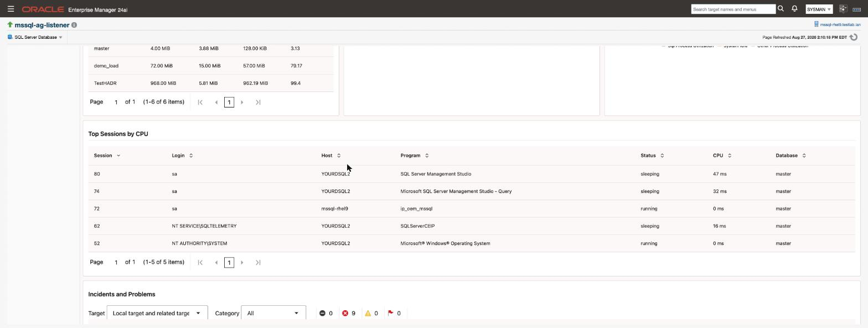Screen dimensions: 868x328
Task: Open the SQL Server Database menu
Action: click(35, 37)
